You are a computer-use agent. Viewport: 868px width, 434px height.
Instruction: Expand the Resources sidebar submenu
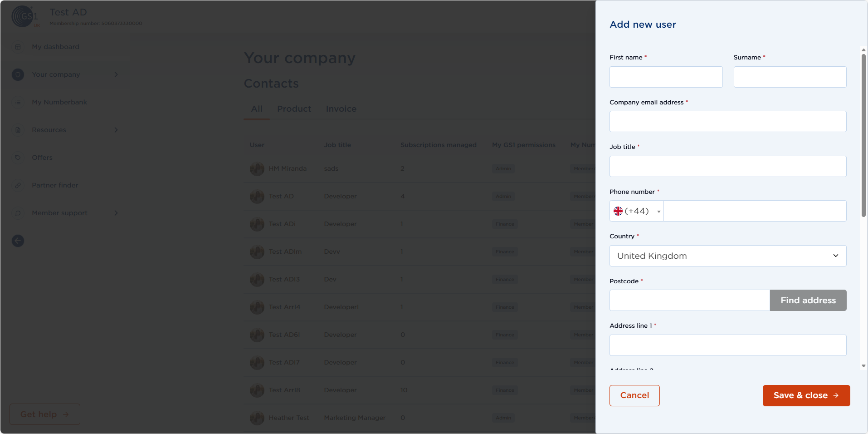pyautogui.click(x=116, y=130)
